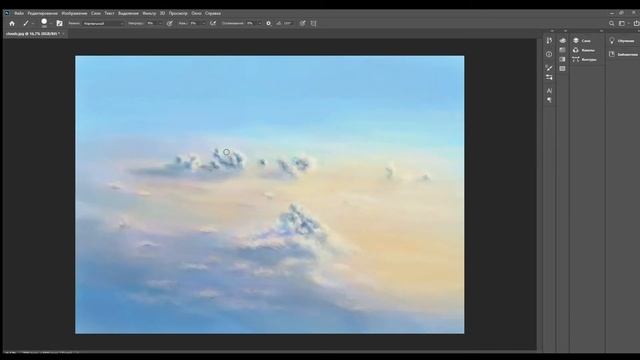This screenshot has height=360, width=640.
Task: Click the Photoshop app logo icon
Action: (7, 13)
